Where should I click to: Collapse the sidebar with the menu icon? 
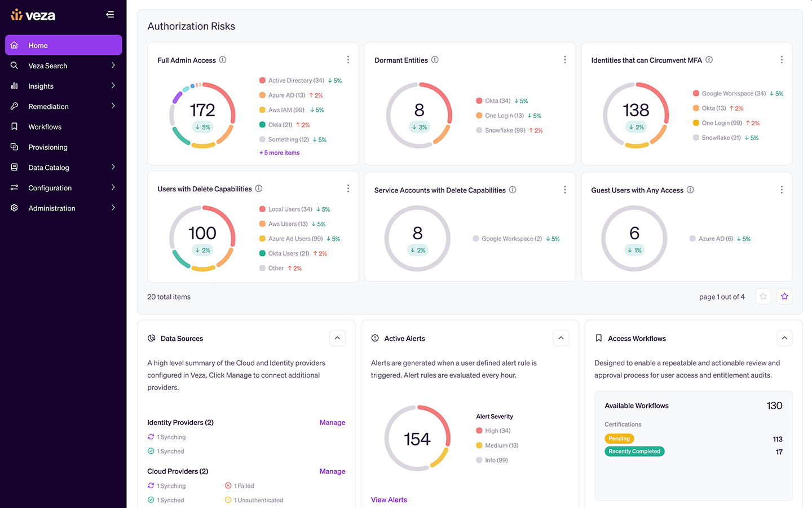[x=110, y=15]
